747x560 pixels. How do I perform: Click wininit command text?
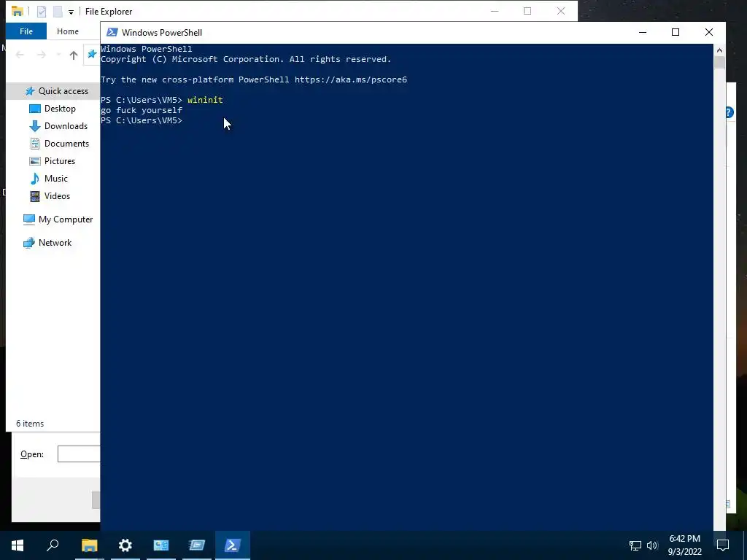[x=205, y=100]
